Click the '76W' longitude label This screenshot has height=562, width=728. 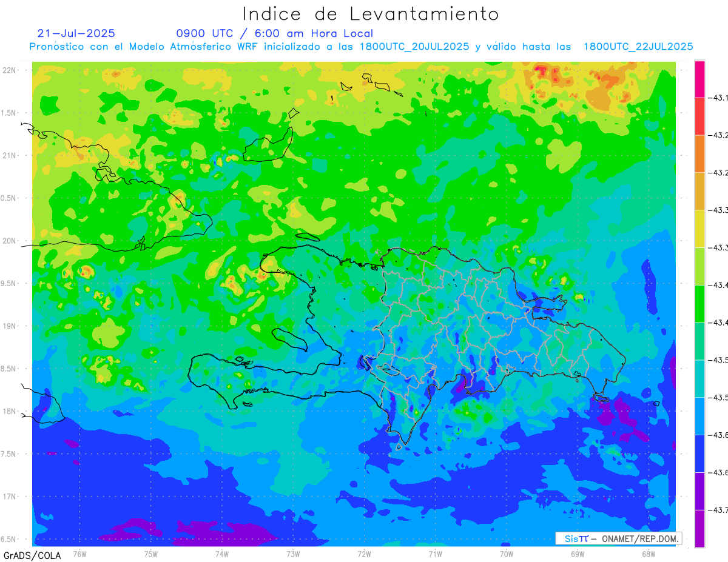[x=79, y=554]
